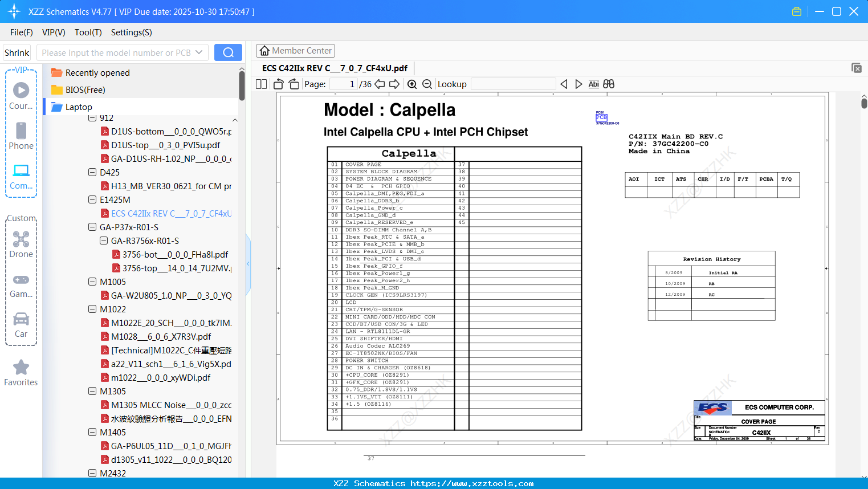The width and height of the screenshot is (868, 489).
Task: Click the binoculars search icon
Action: click(609, 84)
